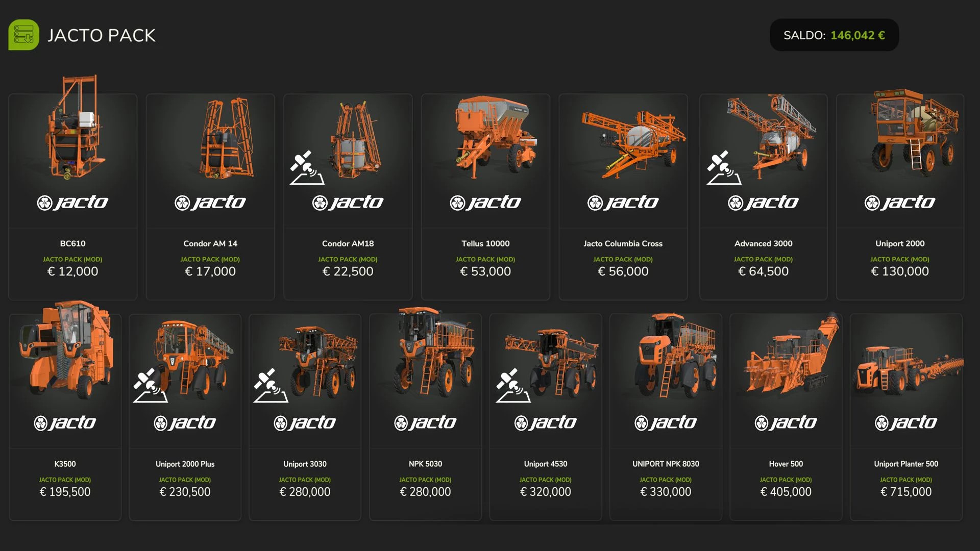
Task: Click the Jacto logo on the BC610 card
Action: tap(72, 203)
